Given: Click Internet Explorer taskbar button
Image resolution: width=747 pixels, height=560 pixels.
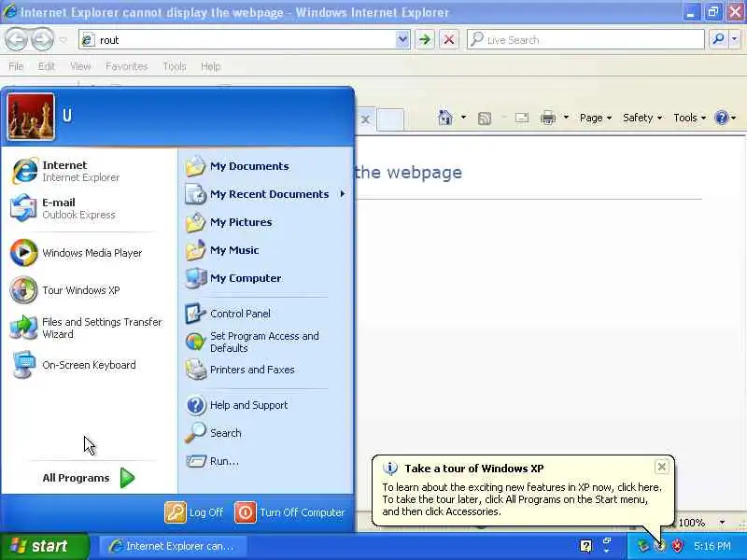Looking at the screenshot, I should coord(173,546).
